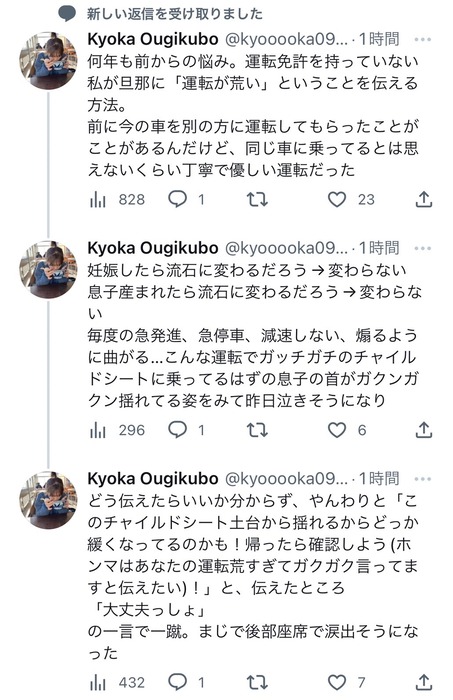
Task: Open the third tweet's more options menu
Action: 422,479
